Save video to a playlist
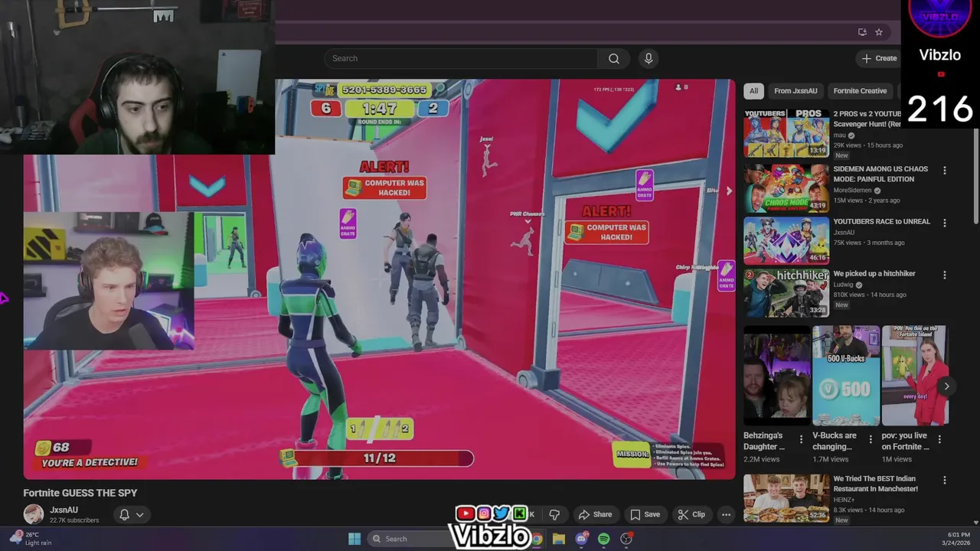Viewport: 980px width, 551px height. (645, 514)
